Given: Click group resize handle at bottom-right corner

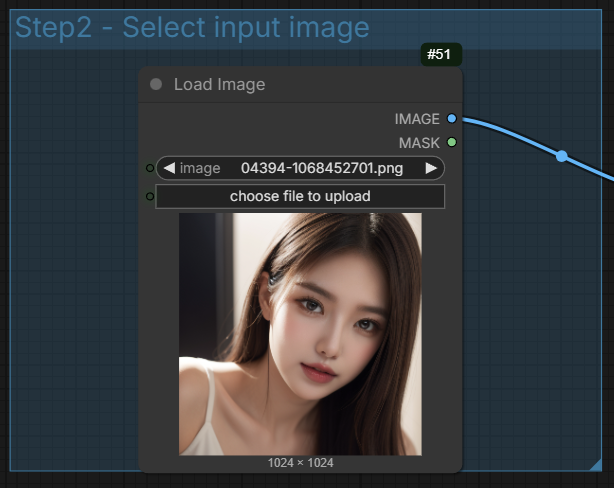Looking at the screenshot, I should 595,464.
